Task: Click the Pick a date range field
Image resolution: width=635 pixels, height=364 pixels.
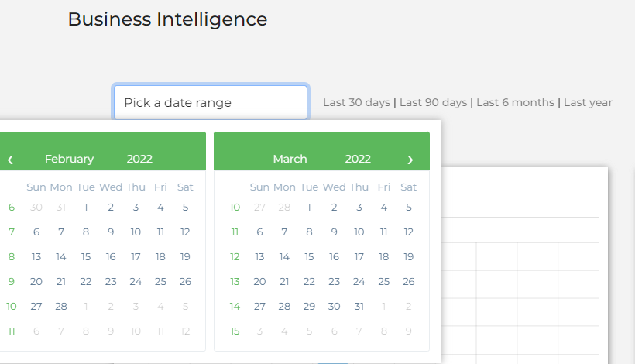Action: pos(211,102)
